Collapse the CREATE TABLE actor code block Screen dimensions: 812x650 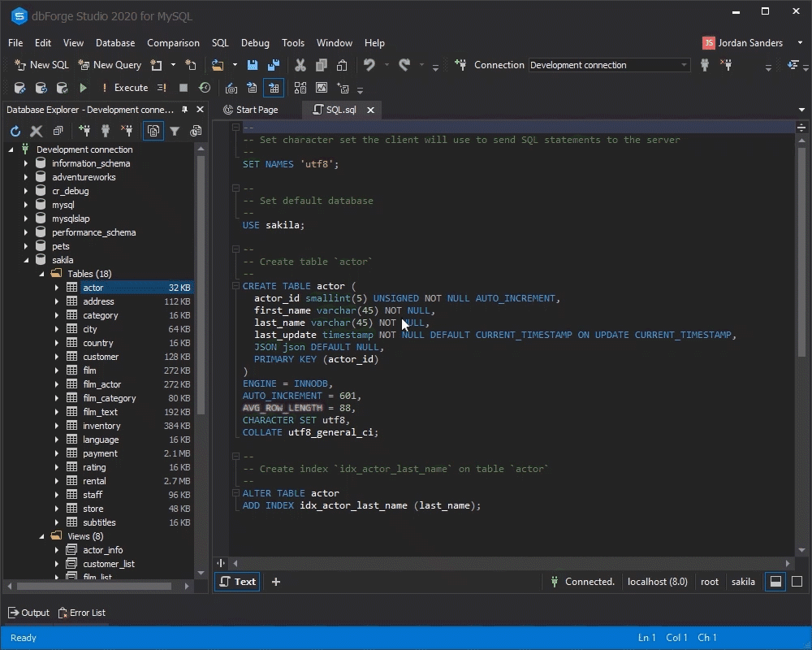pos(235,286)
